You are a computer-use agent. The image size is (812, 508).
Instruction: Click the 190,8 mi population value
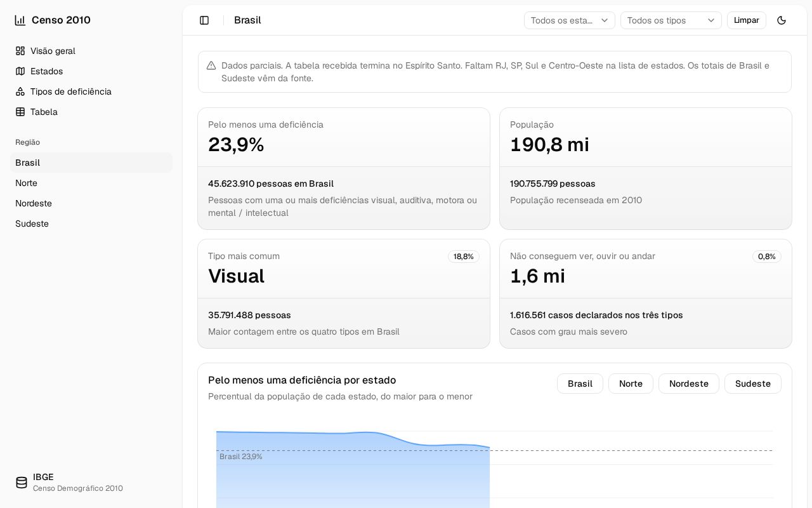[x=549, y=145]
